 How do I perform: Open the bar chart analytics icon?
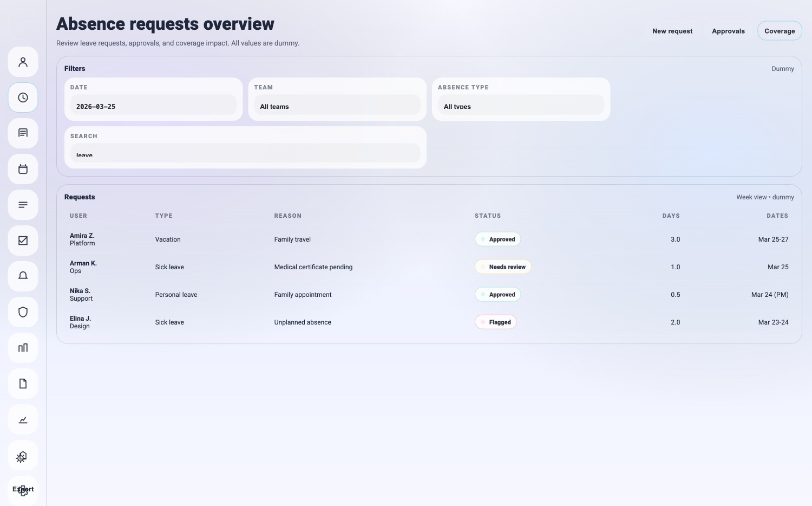(x=23, y=348)
